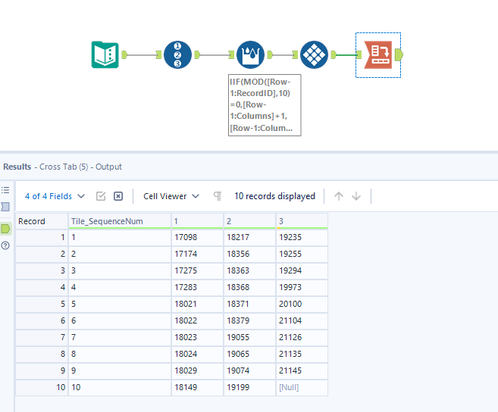Screen dimensions: 498x412
Task: Select the Input Data tool on canvas
Action: pyautogui.click(x=105, y=55)
